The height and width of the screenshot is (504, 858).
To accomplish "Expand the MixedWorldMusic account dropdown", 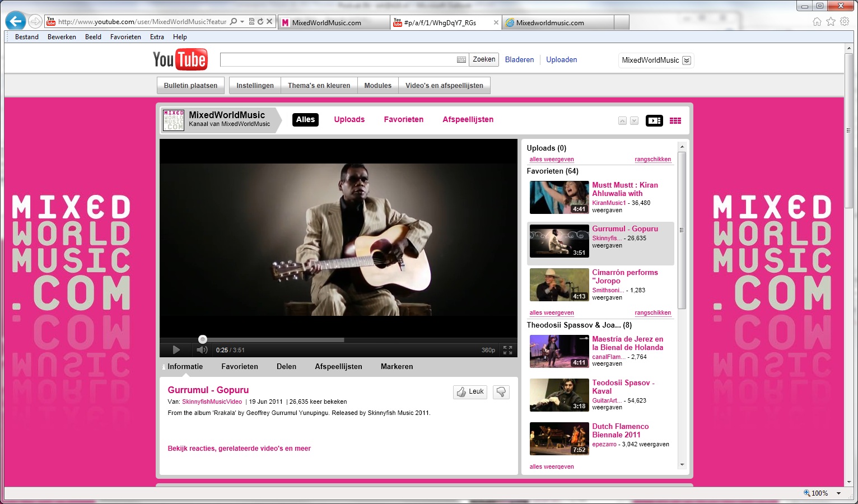I will point(687,60).
